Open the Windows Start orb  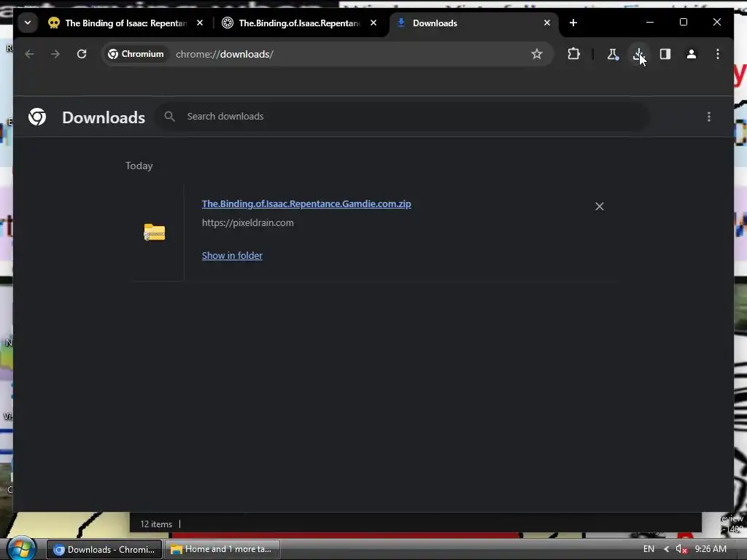[21, 548]
